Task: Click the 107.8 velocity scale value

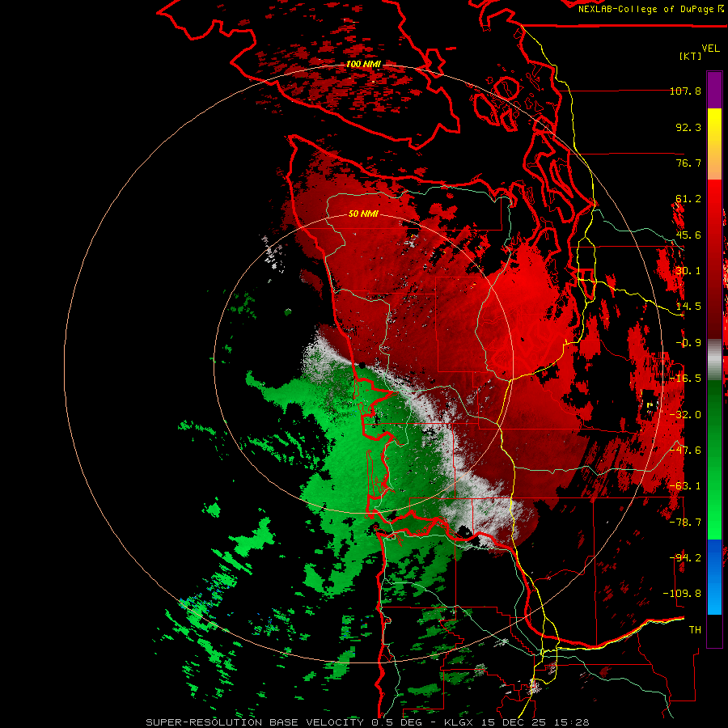Action: pos(685,91)
